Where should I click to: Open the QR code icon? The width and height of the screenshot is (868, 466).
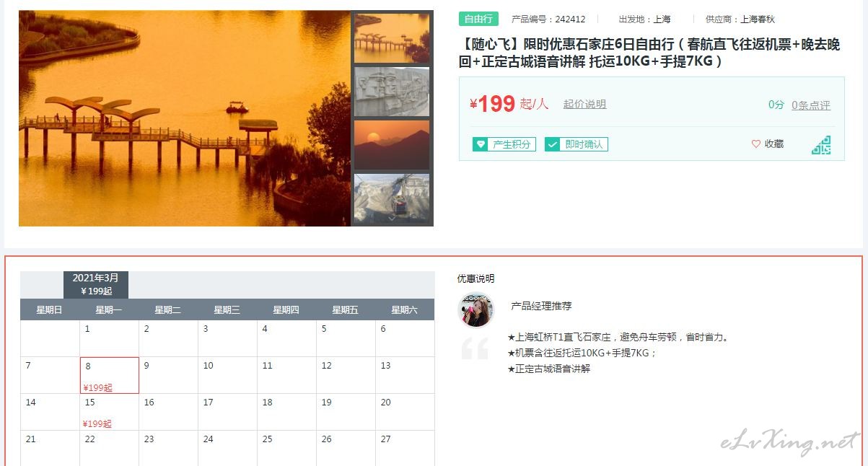[821, 145]
